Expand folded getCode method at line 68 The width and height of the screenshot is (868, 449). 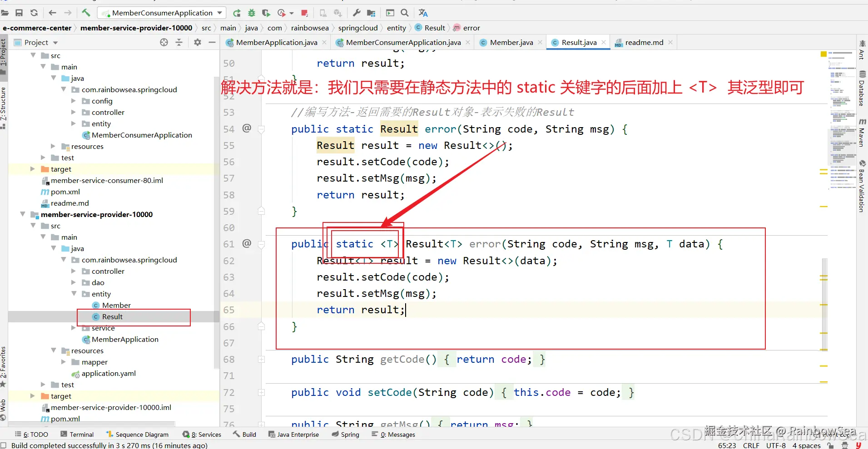[x=262, y=360]
